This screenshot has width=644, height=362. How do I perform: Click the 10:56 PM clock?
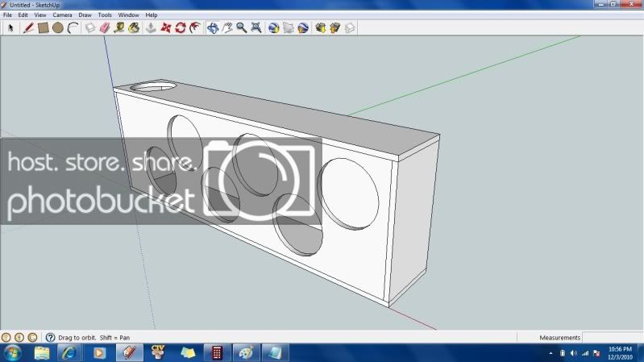pyautogui.click(x=620, y=349)
